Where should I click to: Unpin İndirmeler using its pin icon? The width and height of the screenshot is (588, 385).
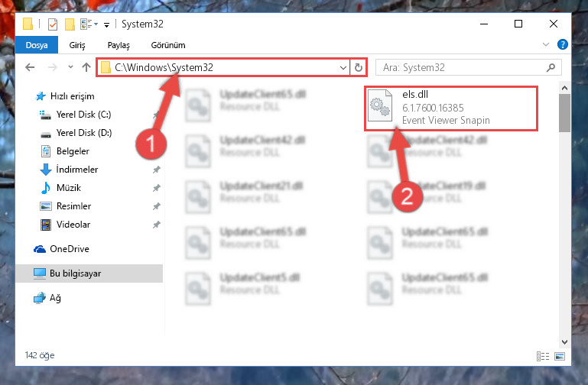point(157,170)
